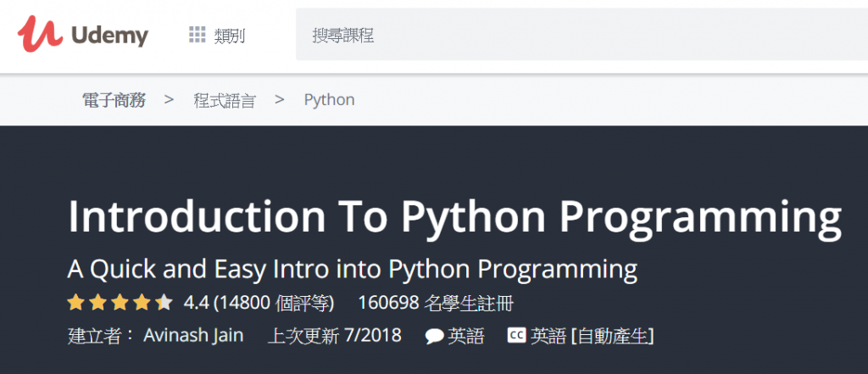Focus the 搜尋課程 search field
Screen dimensions: 868x374
(x=581, y=35)
